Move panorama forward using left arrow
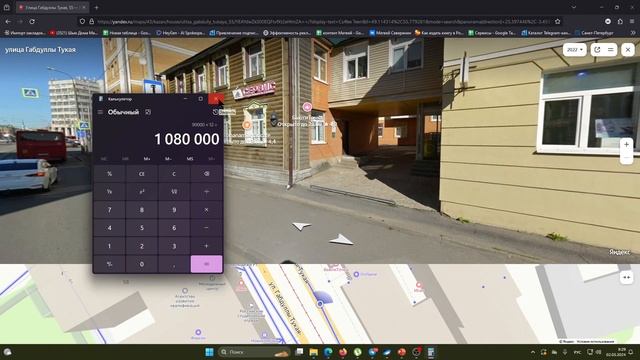This screenshot has width=640, height=360. click(301, 226)
